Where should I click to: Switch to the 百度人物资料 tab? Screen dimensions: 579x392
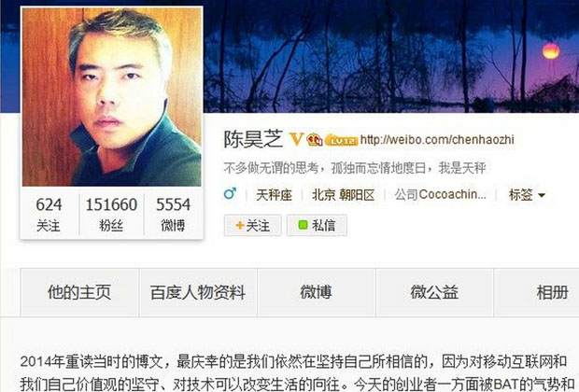point(198,292)
